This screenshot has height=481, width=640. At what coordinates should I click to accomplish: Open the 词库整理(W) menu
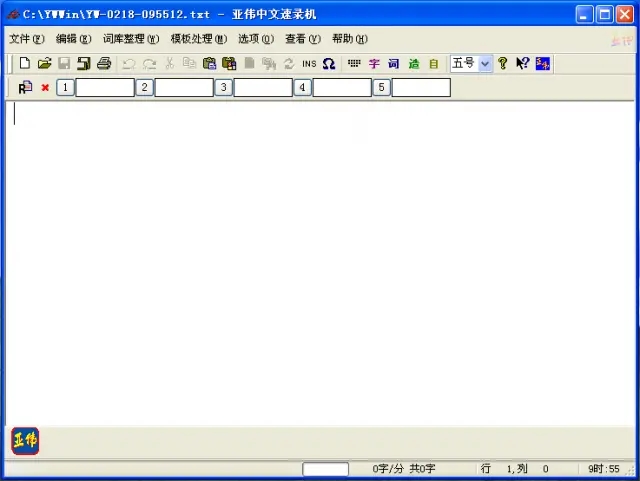pos(131,39)
